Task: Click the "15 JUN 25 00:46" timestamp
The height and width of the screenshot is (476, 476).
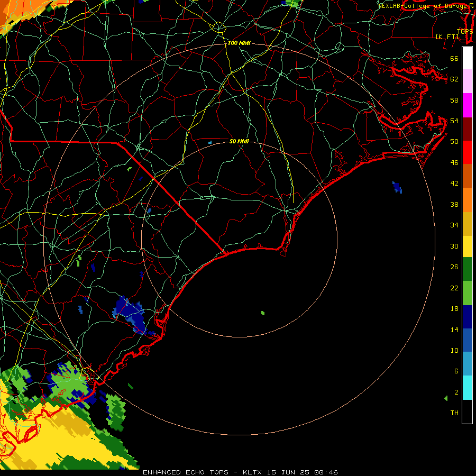Action: (303, 472)
